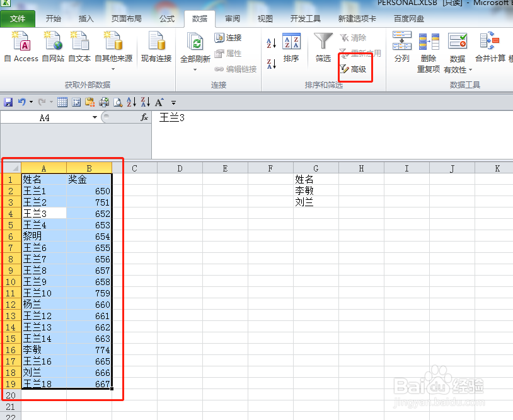Select cell A11 containing 王兰10

click(44, 293)
